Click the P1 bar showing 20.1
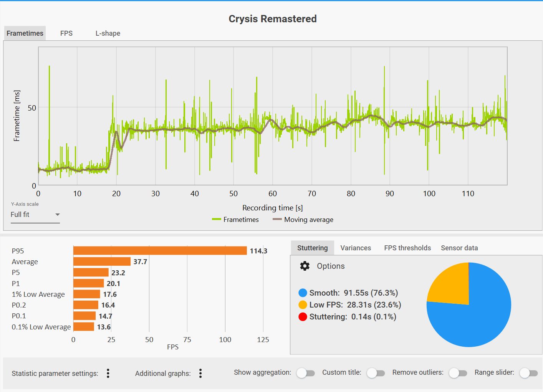Image resolution: width=543 pixels, height=392 pixels. [89, 283]
